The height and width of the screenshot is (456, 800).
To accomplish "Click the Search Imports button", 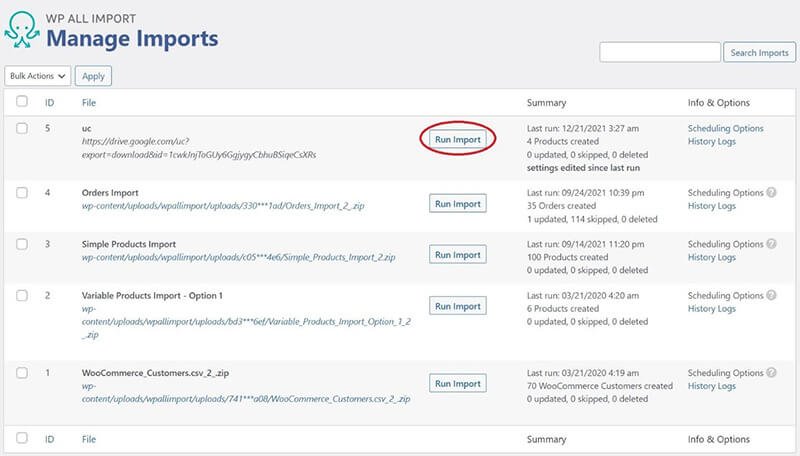I will pos(759,53).
